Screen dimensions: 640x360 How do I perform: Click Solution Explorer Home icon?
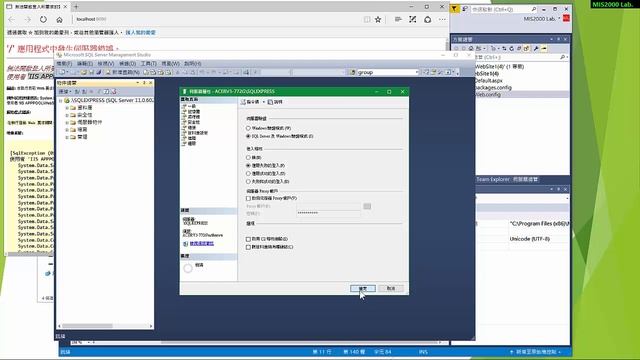pos(471,48)
